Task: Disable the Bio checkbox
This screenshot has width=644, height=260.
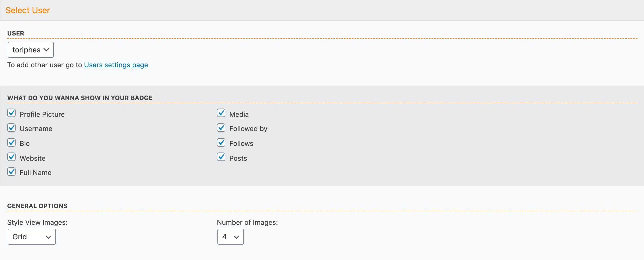Action: [x=11, y=142]
